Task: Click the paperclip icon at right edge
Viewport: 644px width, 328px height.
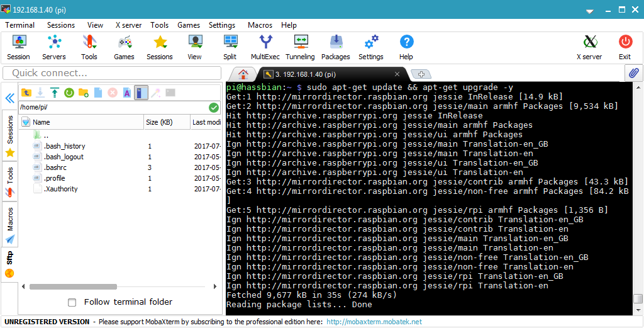Action: (634, 73)
